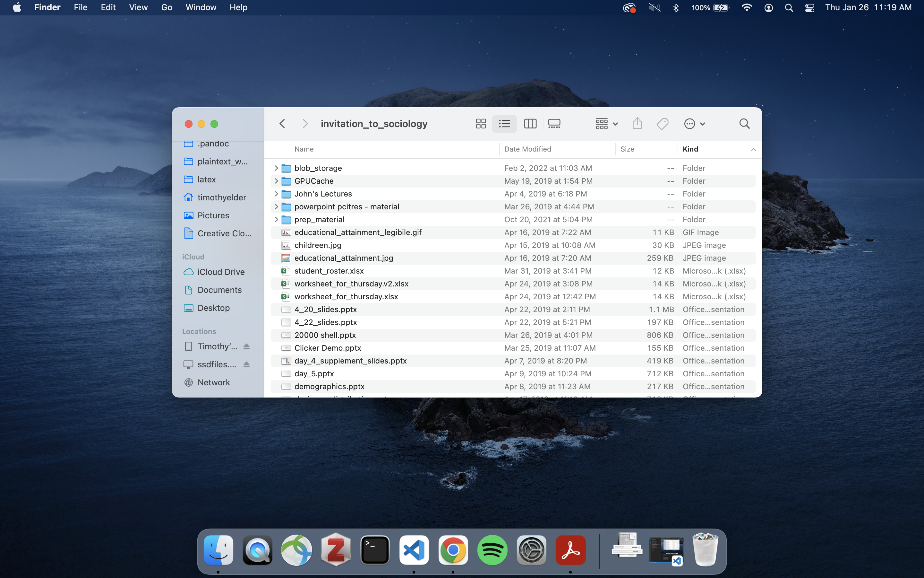Viewport: 924px width, 578px height.
Task: Open the More actions ellipsis menu
Action: pos(694,124)
